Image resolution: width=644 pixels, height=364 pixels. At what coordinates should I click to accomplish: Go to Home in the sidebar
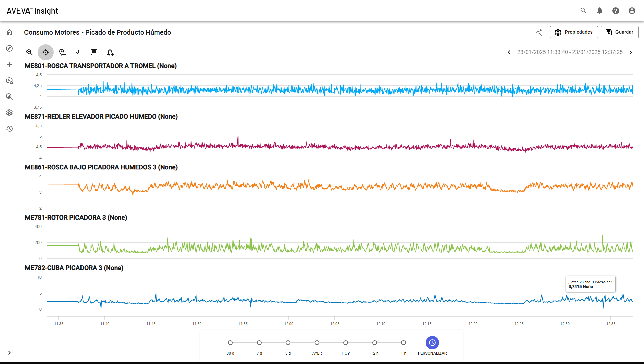pyautogui.click(x=9, y=32)
